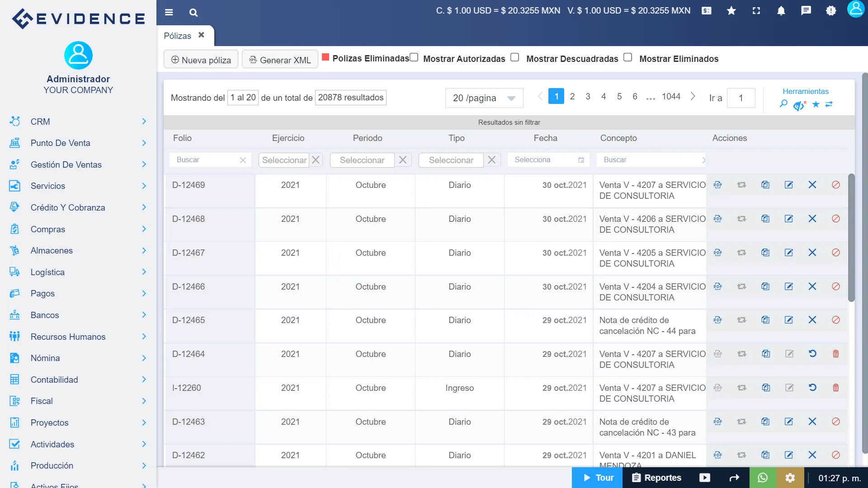Open the Fiscal menu item

tap(79, 401)
